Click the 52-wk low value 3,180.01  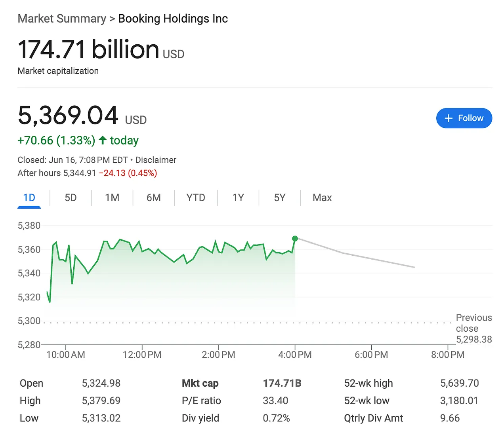(459, 401)
